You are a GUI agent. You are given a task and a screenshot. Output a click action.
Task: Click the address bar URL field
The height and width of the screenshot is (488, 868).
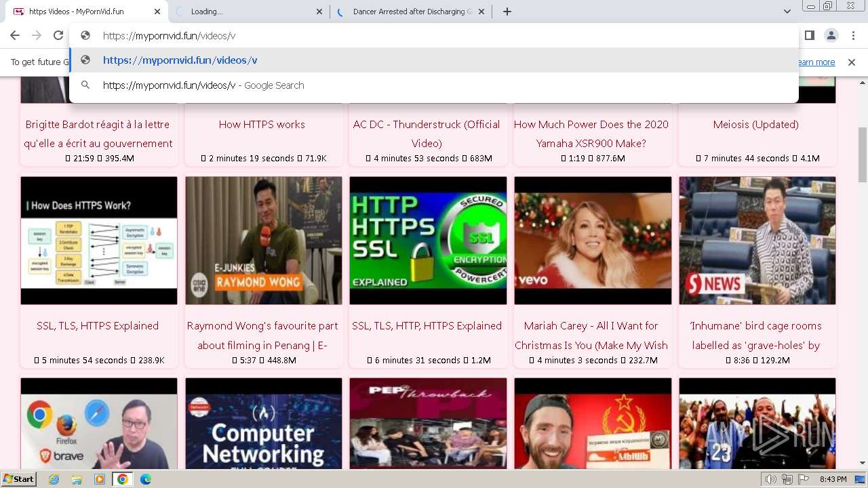(434, 36)
